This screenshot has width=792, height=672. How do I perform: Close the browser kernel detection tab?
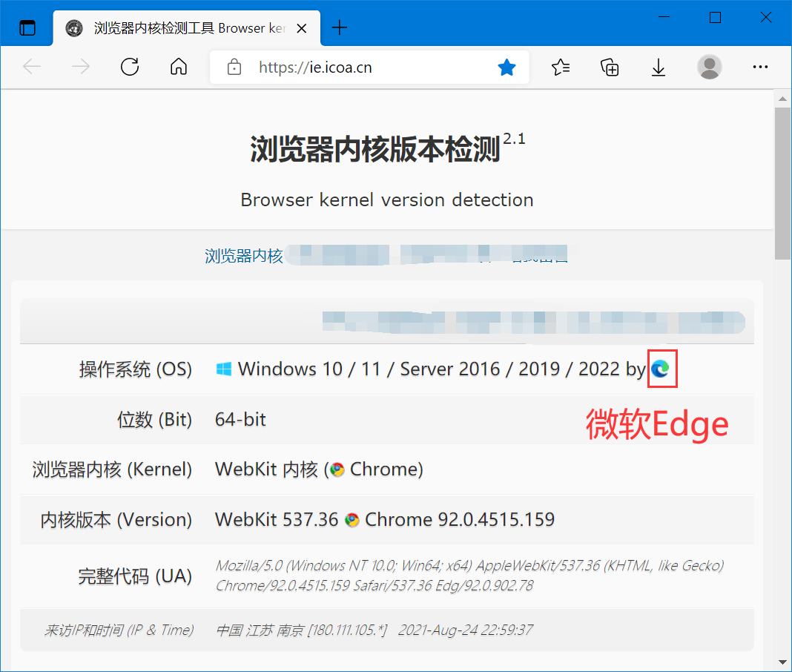tap(302, 28)
